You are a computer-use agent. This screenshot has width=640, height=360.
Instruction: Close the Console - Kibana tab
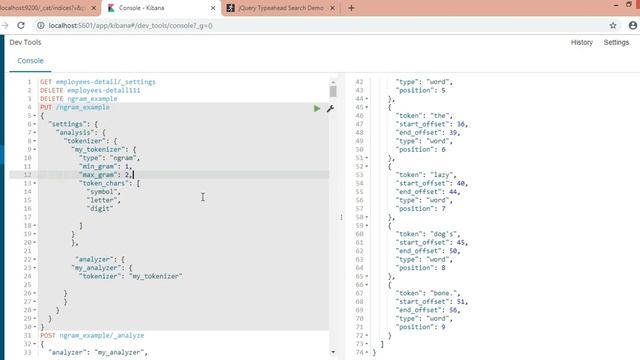(213, 8)
